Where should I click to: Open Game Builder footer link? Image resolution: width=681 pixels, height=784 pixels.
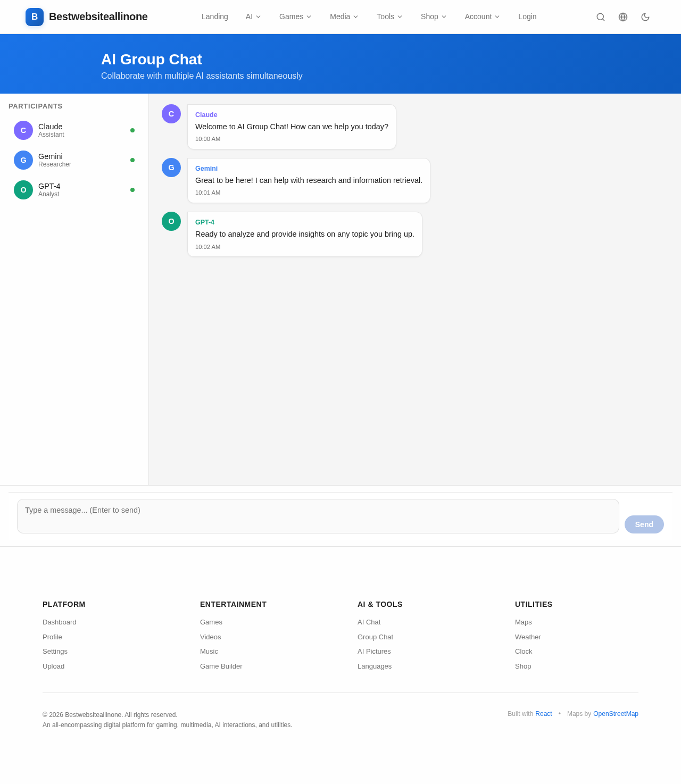click(221, 666)
